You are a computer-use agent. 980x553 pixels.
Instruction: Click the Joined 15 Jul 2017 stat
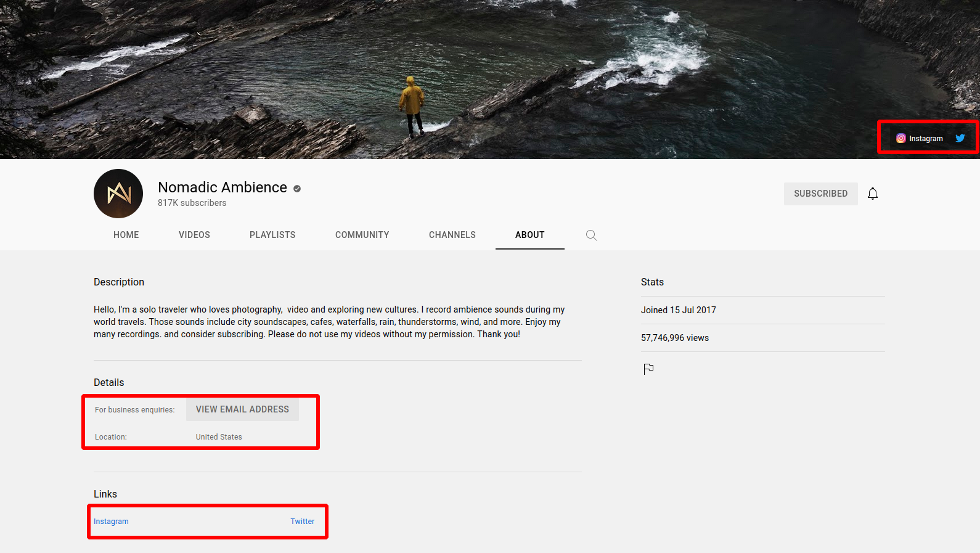pyautogui.click(x=679, y=310)
